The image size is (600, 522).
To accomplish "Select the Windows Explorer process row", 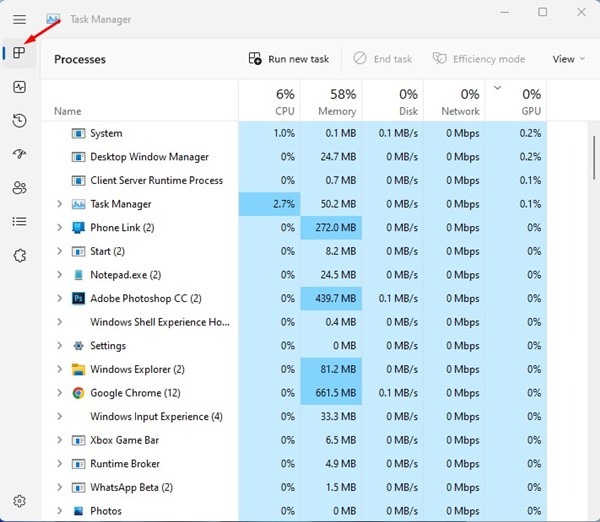I will pos(137,370).
